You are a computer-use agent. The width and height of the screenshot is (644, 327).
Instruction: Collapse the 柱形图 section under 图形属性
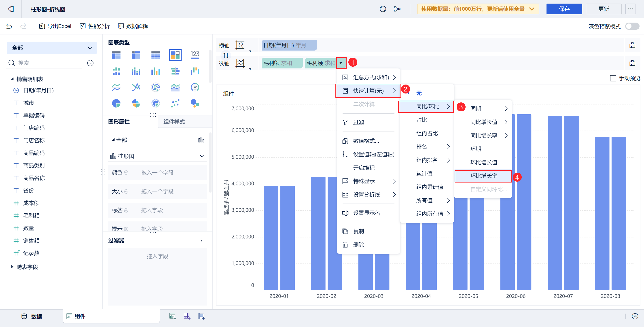point(202,156)
